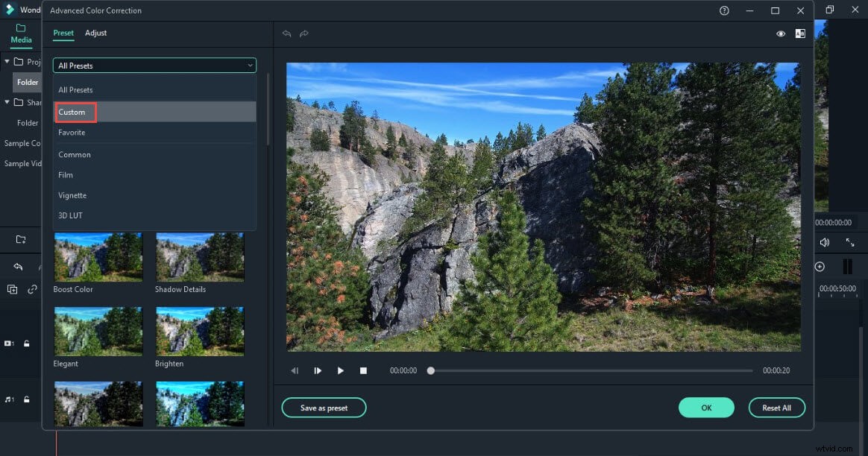Click the speaker volume icon beside the preview

click(x=825, y=242)
